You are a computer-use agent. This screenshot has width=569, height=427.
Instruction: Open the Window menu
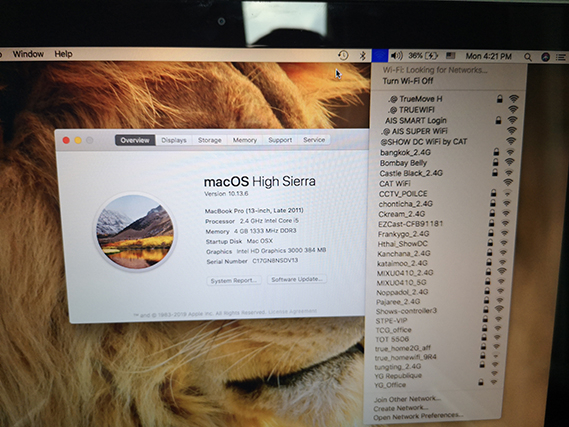pyautogui.click(x=28, y=54)
